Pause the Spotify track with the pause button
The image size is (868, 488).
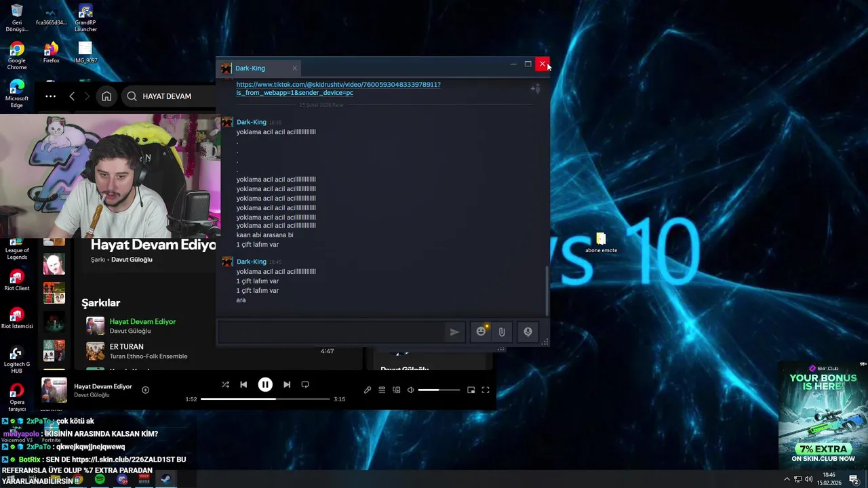click(265, 384)
